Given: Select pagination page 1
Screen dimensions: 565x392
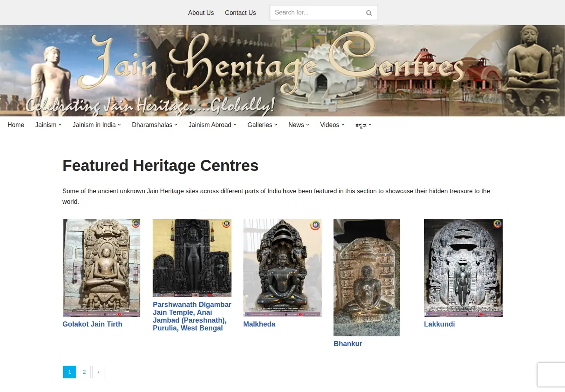Looking at the screenshot, I should click(x=69, y=372).
